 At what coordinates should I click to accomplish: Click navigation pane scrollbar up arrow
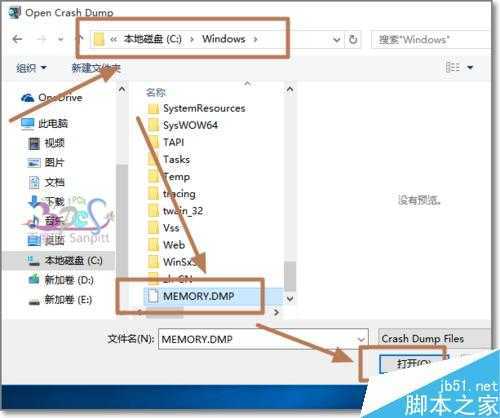pos(122,89)
